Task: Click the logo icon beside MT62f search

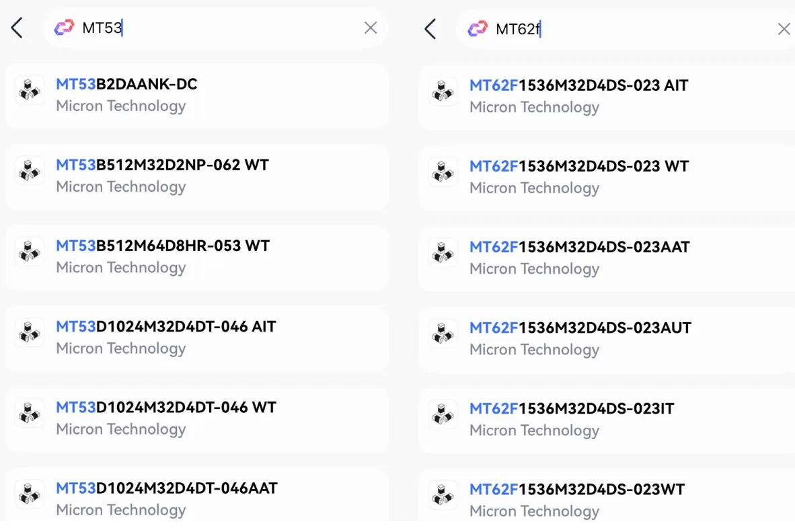Action: 478,28
